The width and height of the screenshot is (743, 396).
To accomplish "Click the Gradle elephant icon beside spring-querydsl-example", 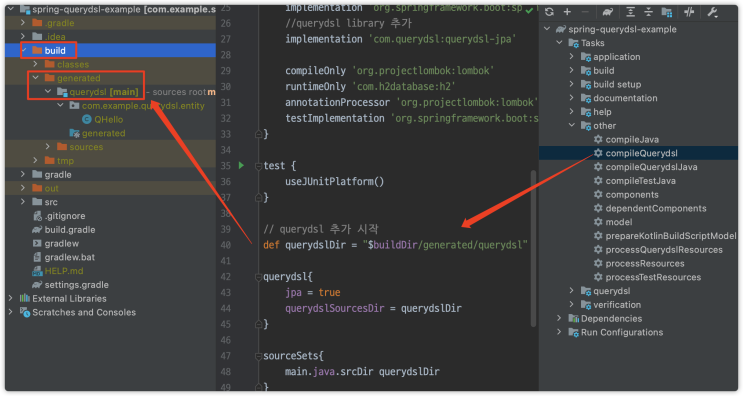I will [561, 29].
